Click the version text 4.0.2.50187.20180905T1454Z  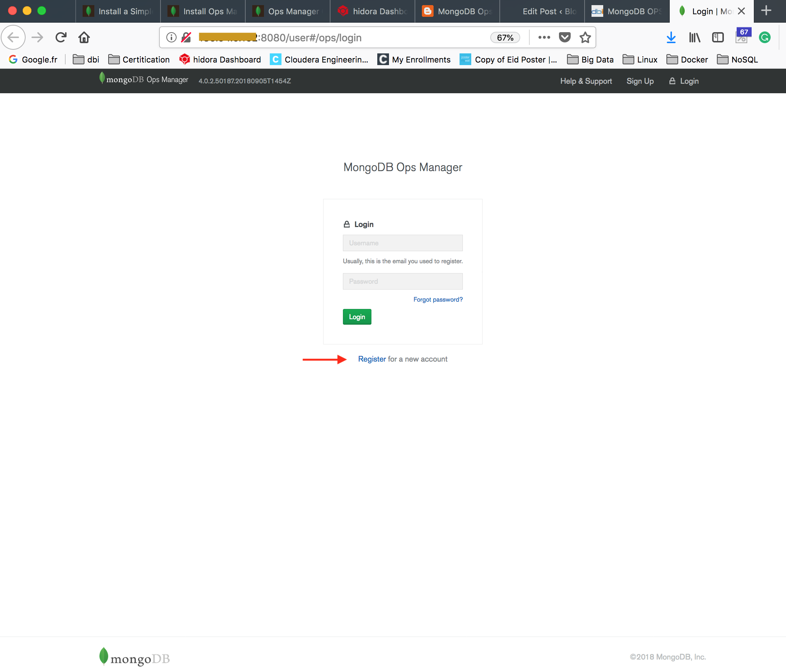coord(245,81)
